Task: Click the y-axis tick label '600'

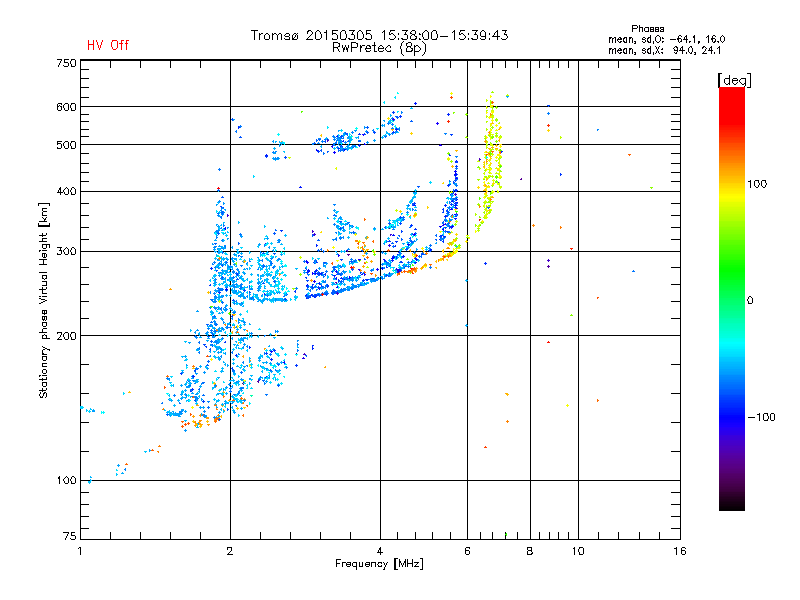Action: click(66, 107)
